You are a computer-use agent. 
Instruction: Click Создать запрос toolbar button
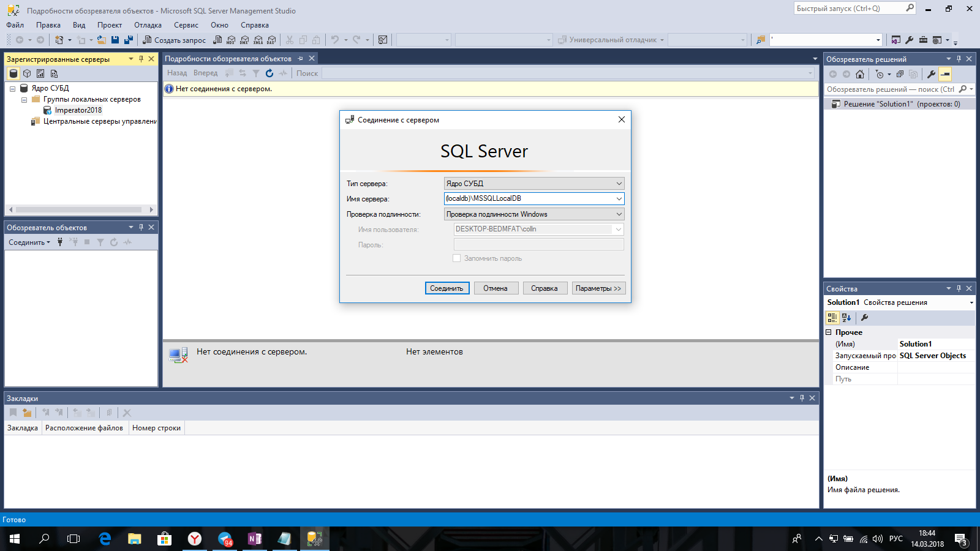[x=175, y=40]
